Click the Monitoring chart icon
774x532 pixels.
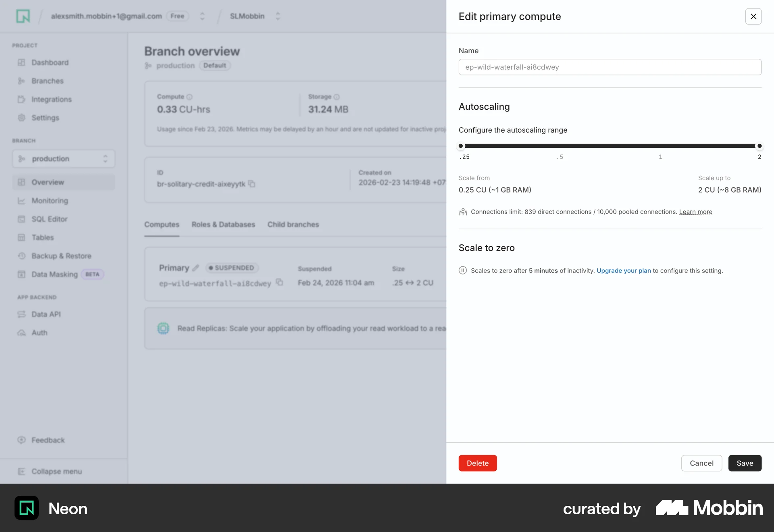click(x=21, y=201)
